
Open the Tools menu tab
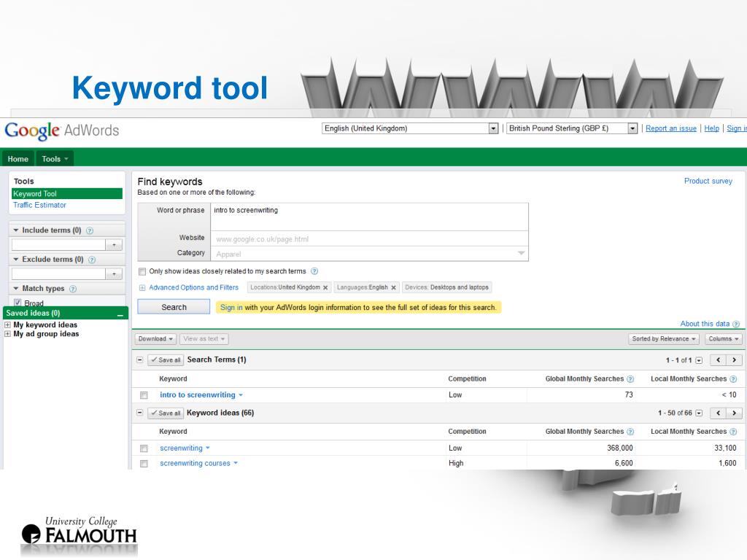point(55,159)
